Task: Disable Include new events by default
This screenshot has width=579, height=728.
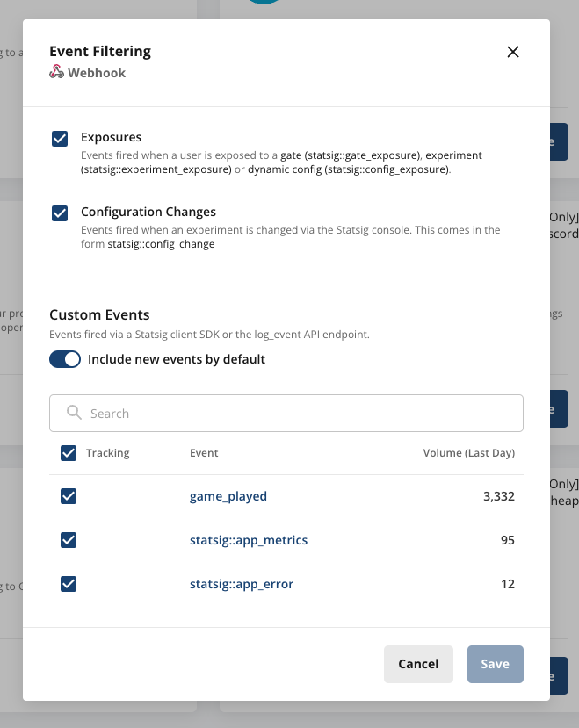Action: click(x=65, y=359)
